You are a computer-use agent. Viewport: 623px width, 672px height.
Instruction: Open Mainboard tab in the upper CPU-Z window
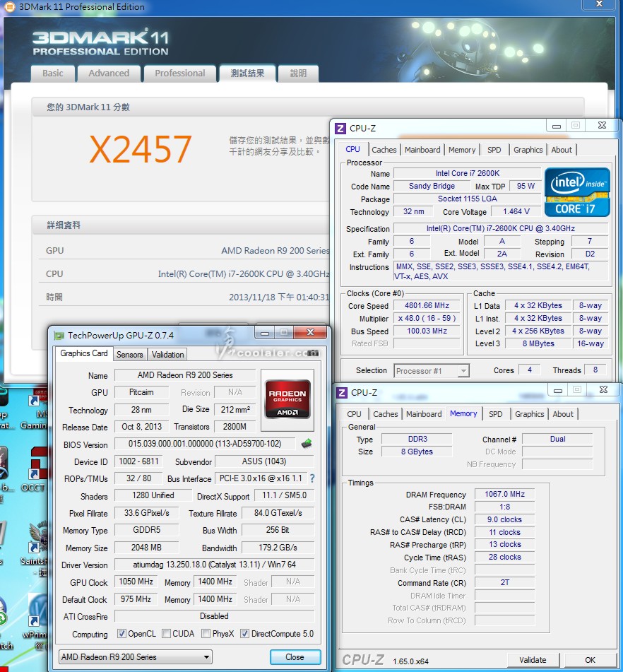tap(422, 150)
